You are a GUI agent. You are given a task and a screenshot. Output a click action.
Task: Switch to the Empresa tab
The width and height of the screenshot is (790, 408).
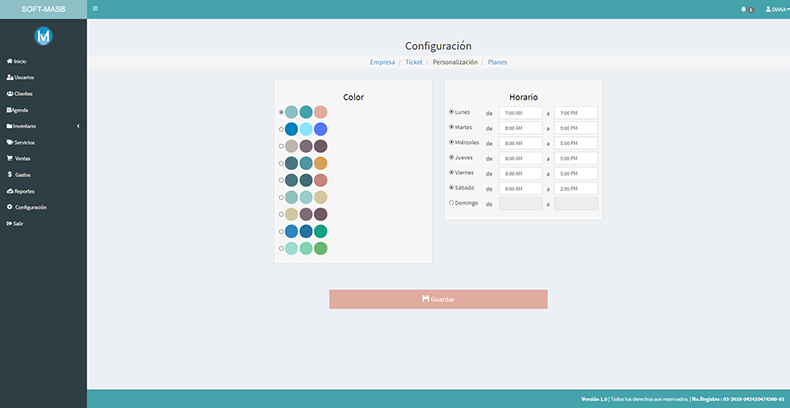[381, 62]
